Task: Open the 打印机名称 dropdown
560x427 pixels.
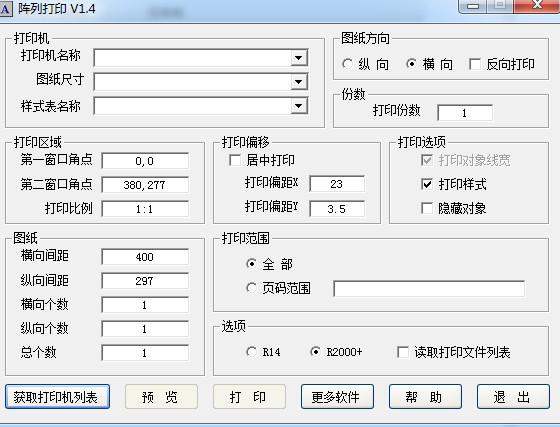Action: click(x=299, y=57)
